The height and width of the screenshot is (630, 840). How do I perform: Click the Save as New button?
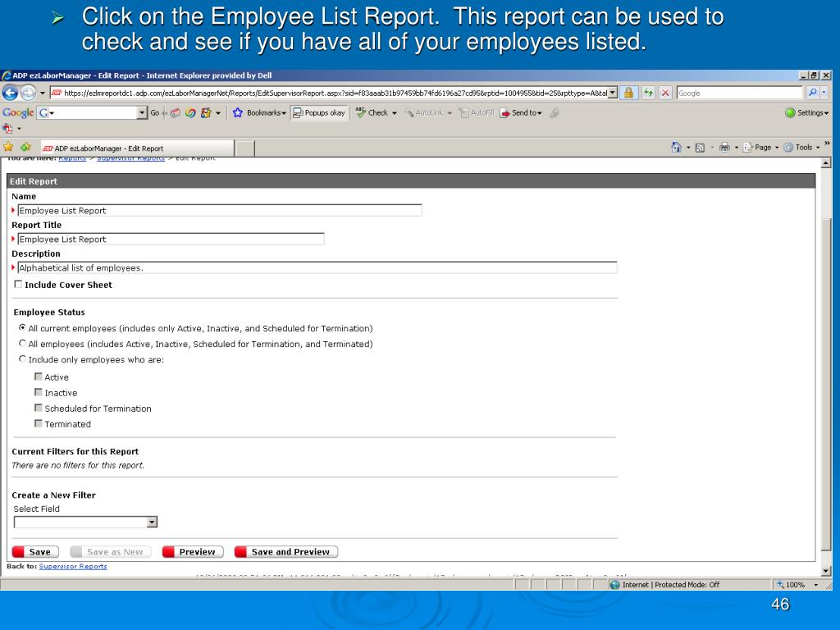coord(111,552)
